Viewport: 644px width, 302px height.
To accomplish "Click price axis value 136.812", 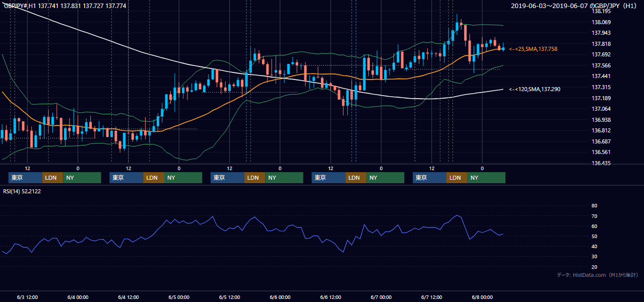I will click(601, 130).
